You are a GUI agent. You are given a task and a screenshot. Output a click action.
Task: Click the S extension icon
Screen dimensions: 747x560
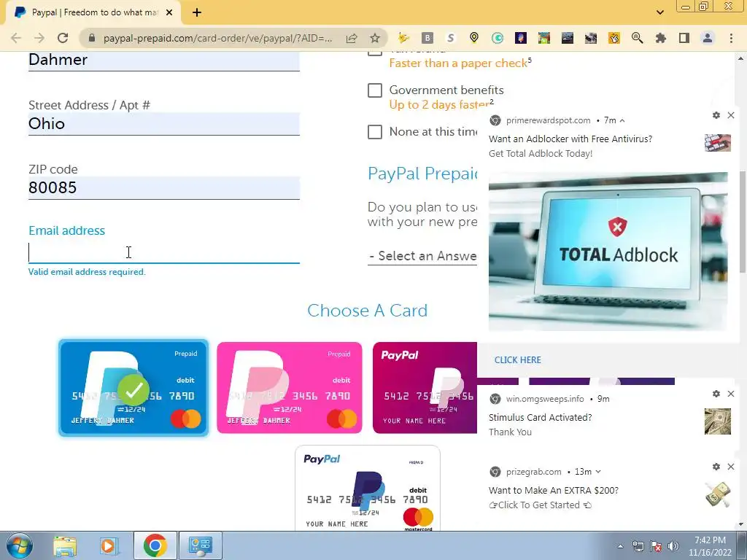click(451, 38)
